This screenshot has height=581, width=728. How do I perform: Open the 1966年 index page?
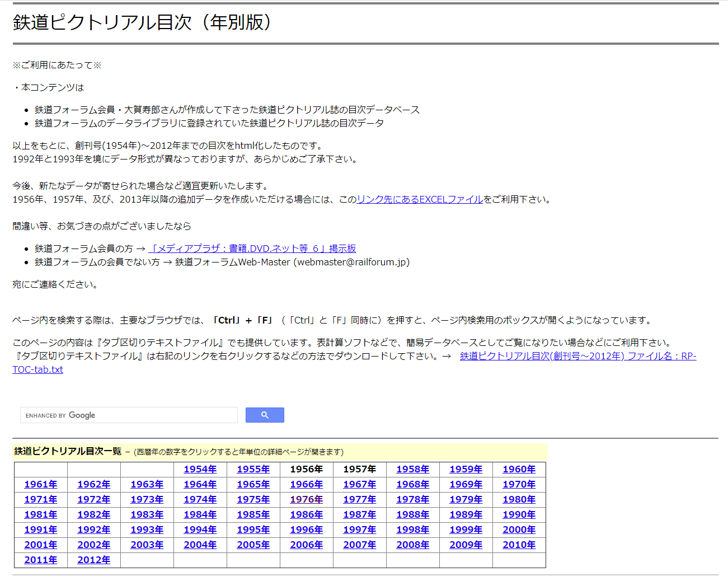click(x=307, y=484)
